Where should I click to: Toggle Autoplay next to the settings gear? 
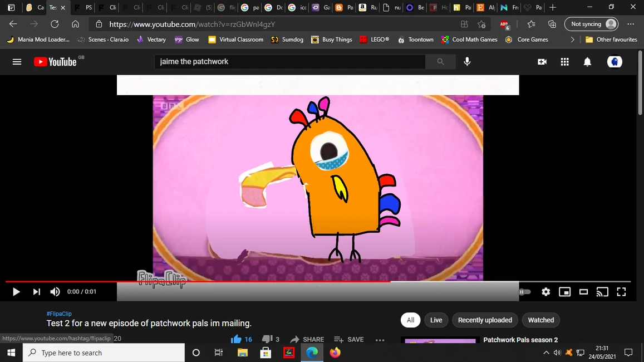click(524, 291)
